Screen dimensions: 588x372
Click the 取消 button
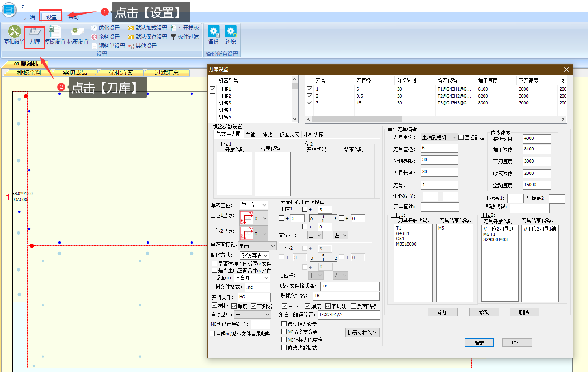(517, 343)
